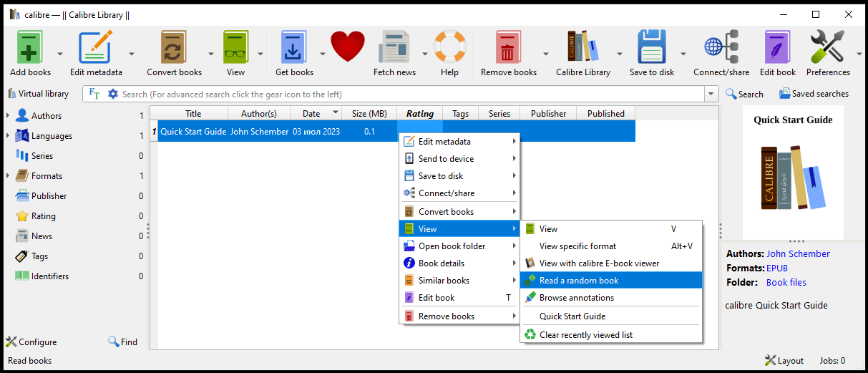Open Fetch news newspaper icon
The width and height of the screenshot is (868, 373).
click(394, 48)
